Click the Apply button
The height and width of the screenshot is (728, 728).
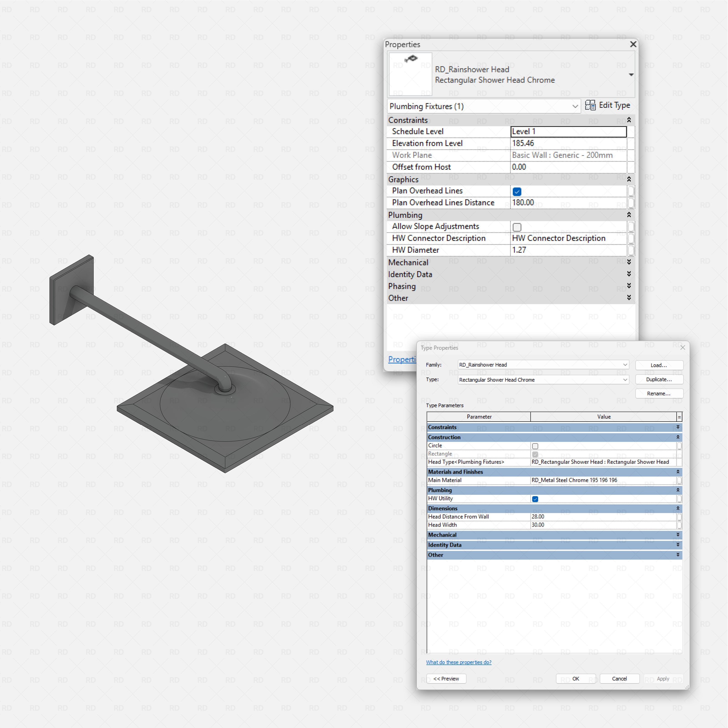(663, 679)
